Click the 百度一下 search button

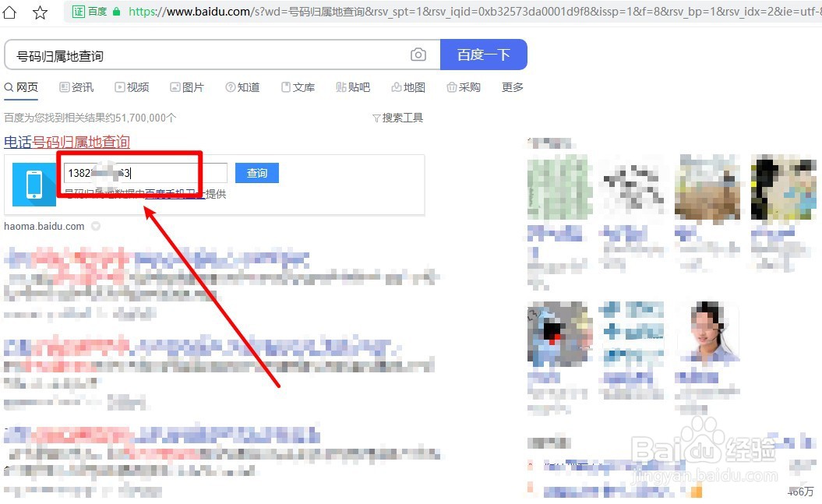pos(483,55)
